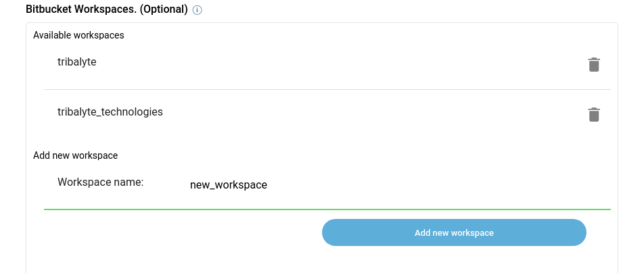Click the Workspace name: label
Image resolution: width=644 pixels, height=273 pixels.
[x=101, y=182]
